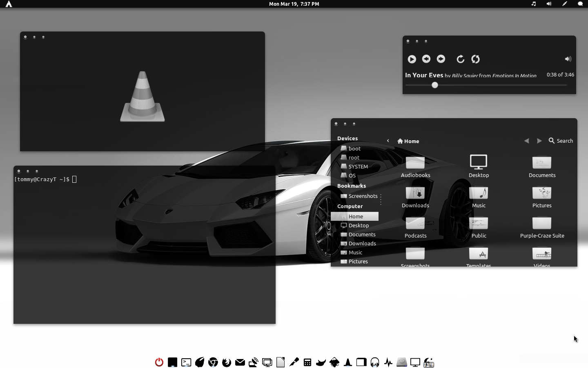
Task: Select boot device in file manager sidebar
Action: [x=354, y=148]
